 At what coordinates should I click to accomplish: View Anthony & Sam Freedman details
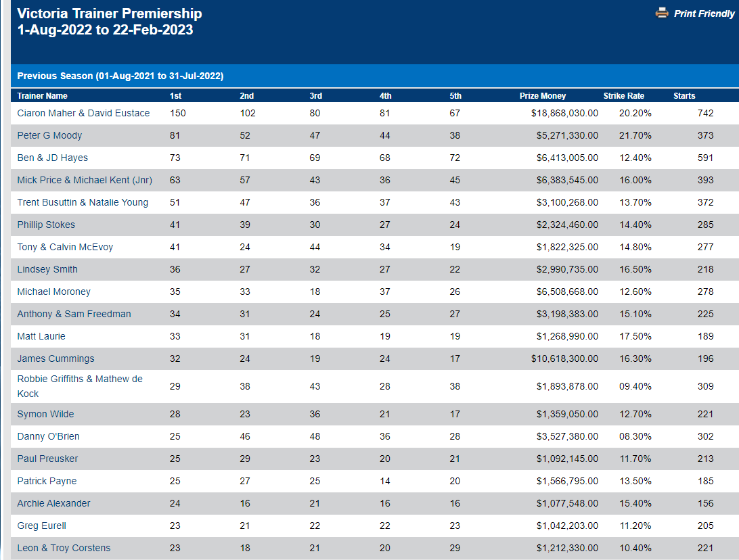point(74,314)
